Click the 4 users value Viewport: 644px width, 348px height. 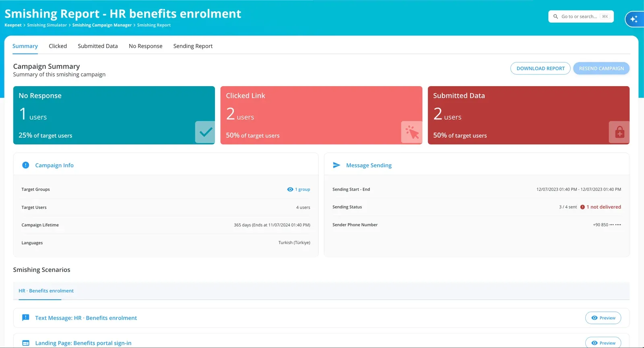click(303, 207)
